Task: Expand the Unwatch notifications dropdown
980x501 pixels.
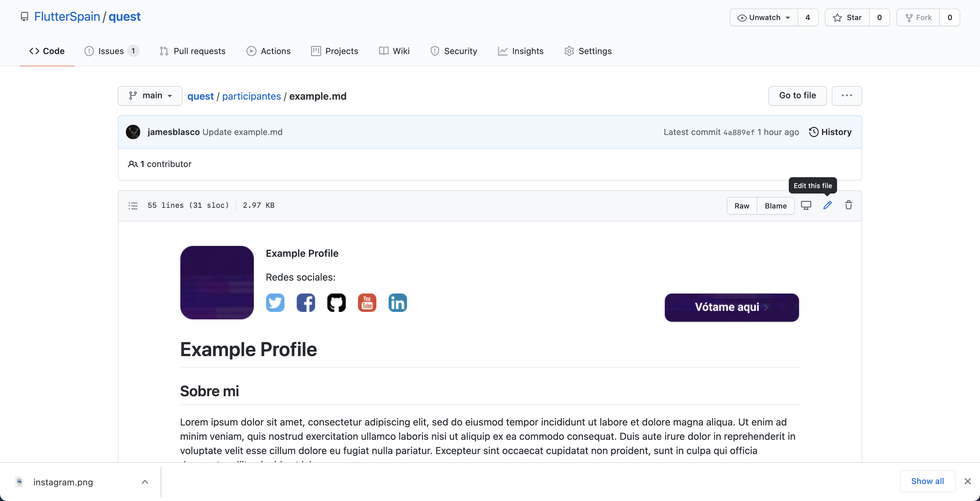Action: coord(764,17)
